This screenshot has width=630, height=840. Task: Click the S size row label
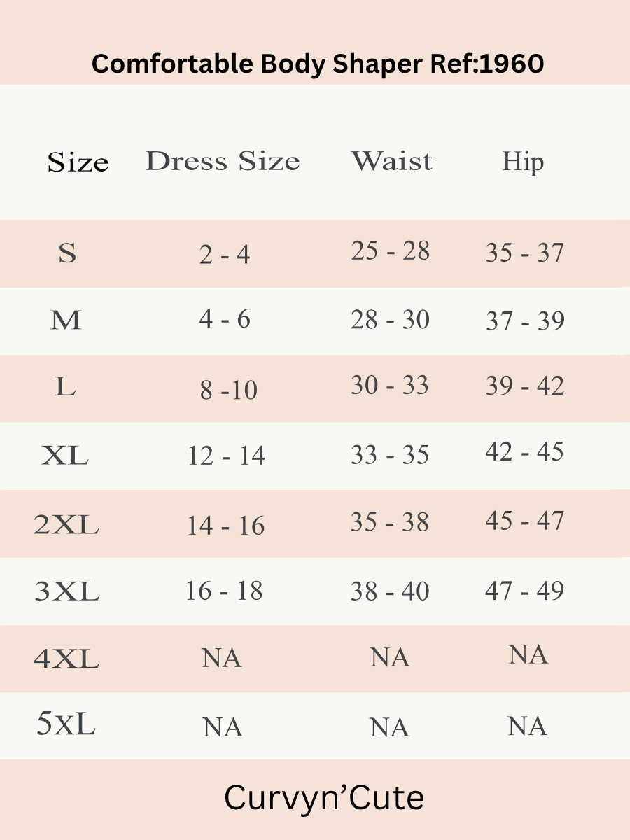point(67,253)
